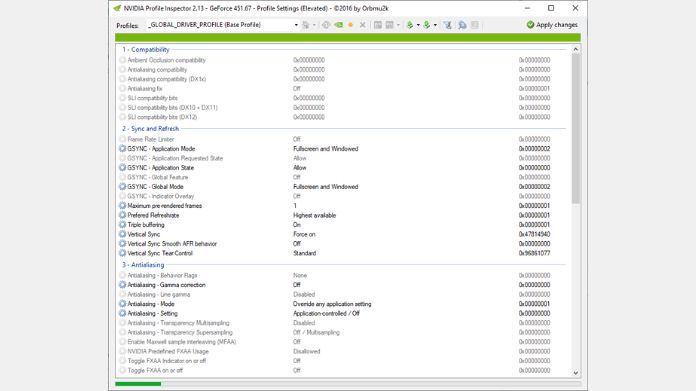The image size is (696, 391).
Task: Select the _GLOBAL_DRIVER_PROFILE profile field
Action: pyautogui.click(x=223, y=25)
